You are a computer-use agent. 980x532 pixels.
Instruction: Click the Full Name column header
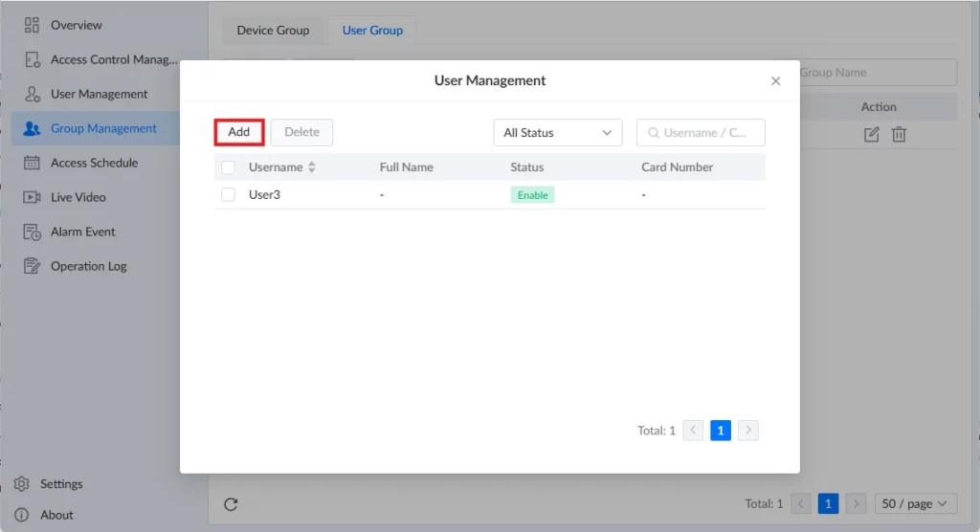click(x=406, y=166)
